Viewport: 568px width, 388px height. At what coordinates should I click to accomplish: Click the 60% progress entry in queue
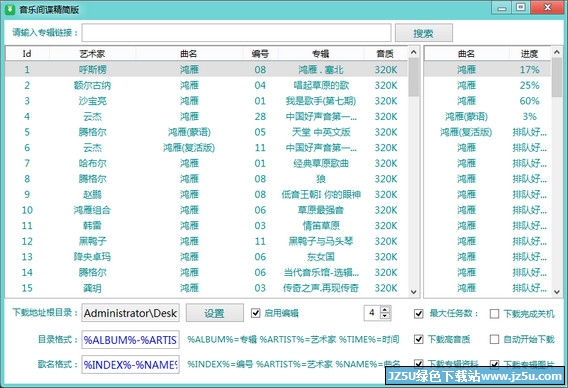click(530, 101)
